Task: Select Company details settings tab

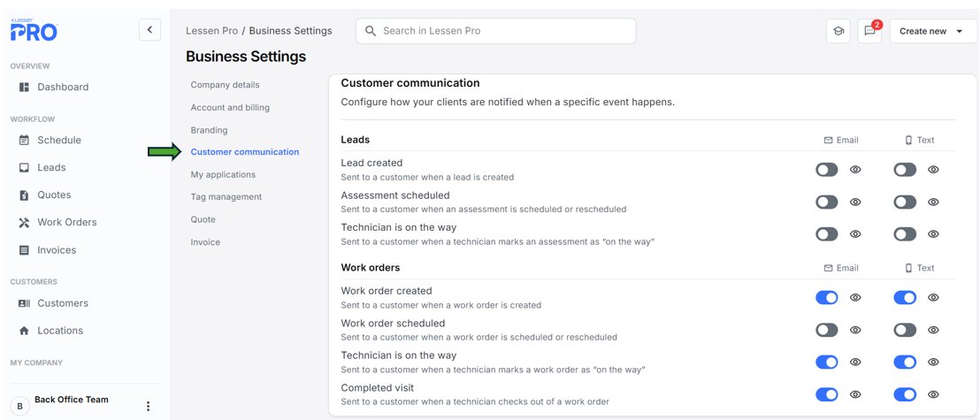Action: 225,85
